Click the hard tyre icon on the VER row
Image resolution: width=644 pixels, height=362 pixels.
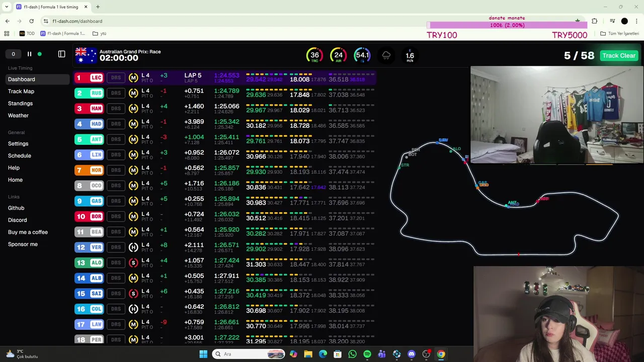(x=133, y=247)
